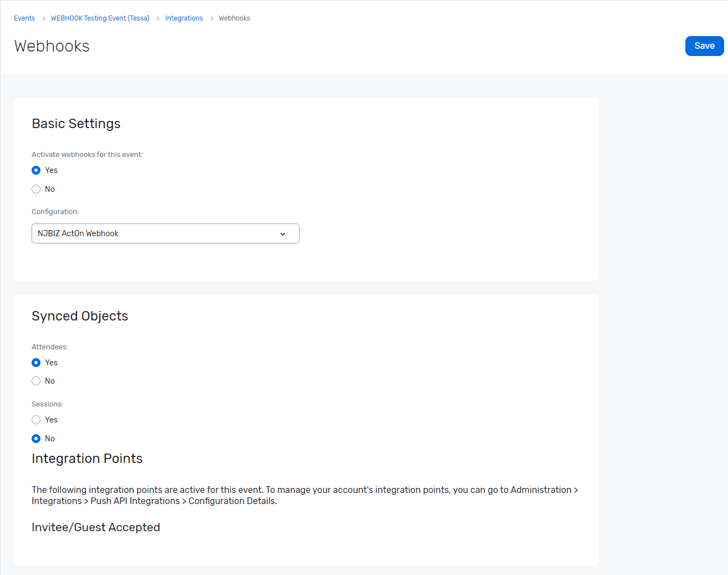Choose No for Attendees sync
Screen dimensions: 728x575
[x=36, y=381]
